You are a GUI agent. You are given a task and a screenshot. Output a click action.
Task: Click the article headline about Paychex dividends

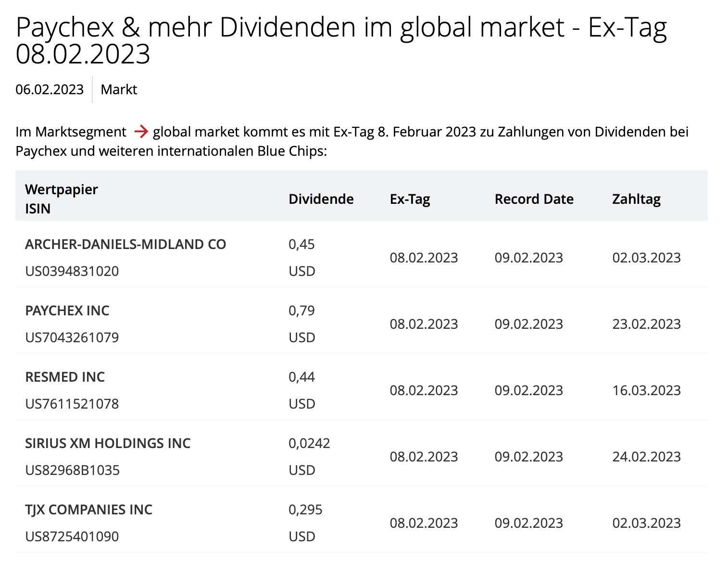341,40
